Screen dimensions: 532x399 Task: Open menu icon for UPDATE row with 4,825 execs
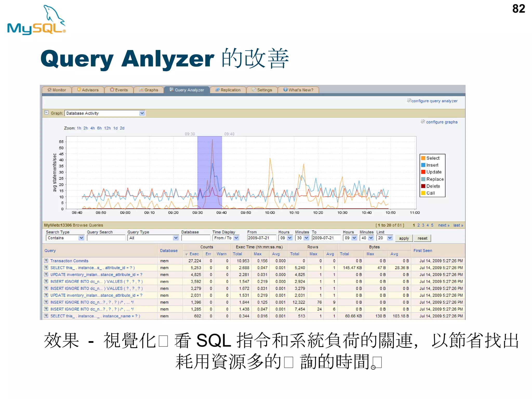[x=46, y=274]
